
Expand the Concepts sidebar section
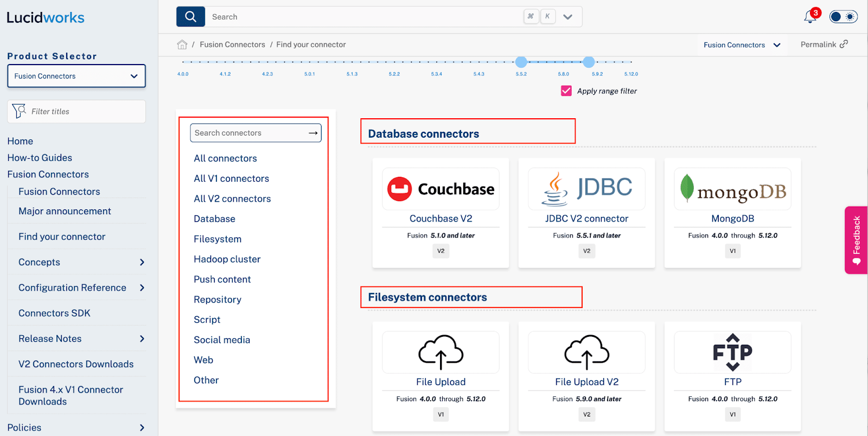142,262
